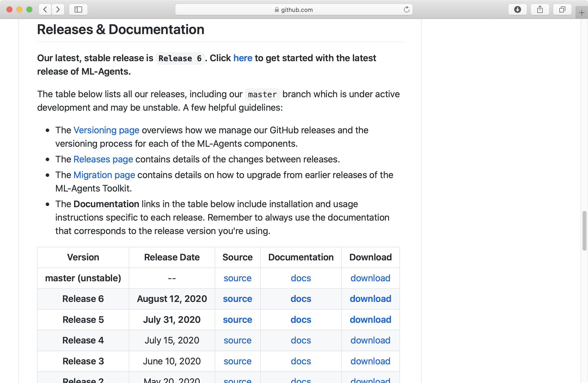Click the download link for Release 5
588x383 pixels.
pyautogui.click(x=370, y=320)
